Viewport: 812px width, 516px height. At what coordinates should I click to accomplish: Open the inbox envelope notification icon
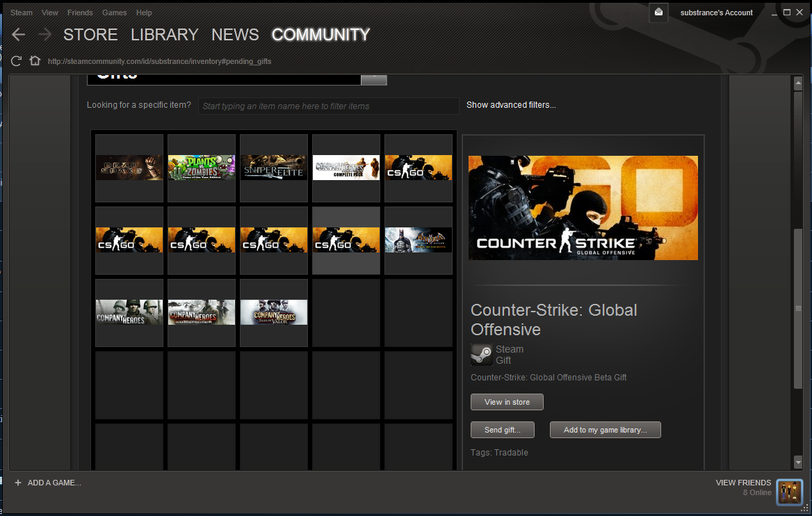[x=658, y=13]
